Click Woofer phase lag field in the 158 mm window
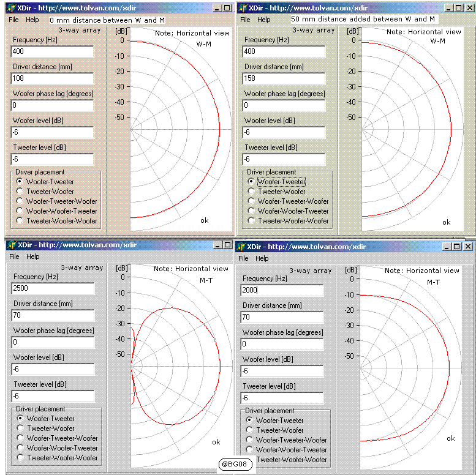This screenshot has height=475, width=476. coord(284,105)
